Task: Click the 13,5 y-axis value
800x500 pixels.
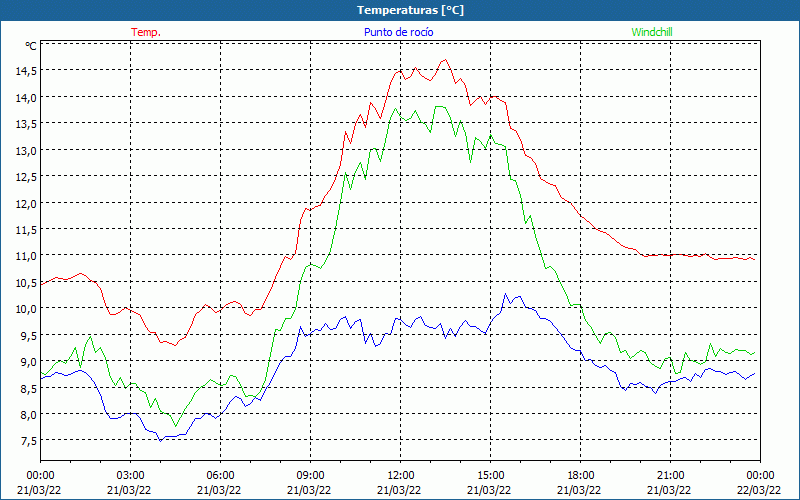Action: (x=26, y=124)
